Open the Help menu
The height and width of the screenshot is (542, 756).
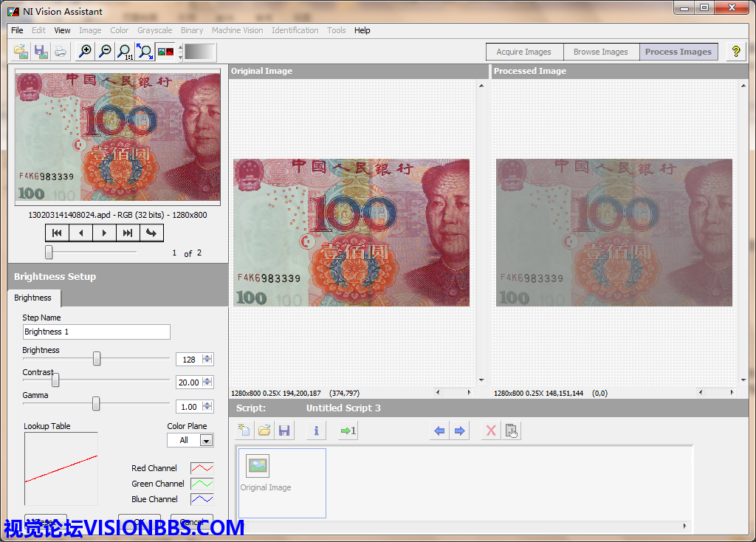pos(362,30)
